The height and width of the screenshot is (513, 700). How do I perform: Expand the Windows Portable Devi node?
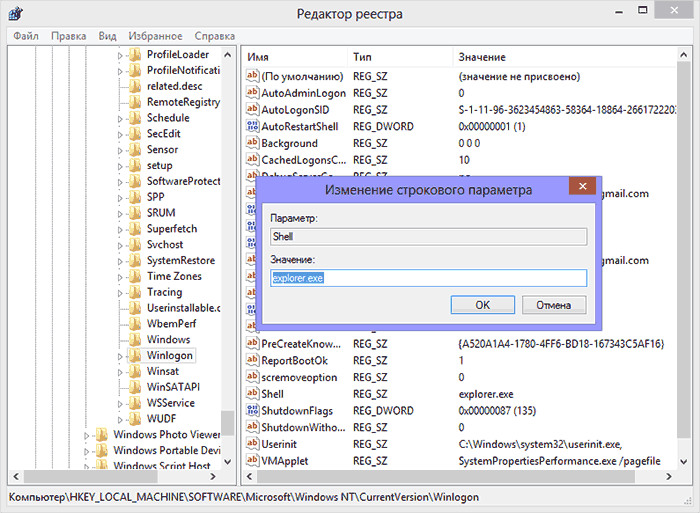87,452
